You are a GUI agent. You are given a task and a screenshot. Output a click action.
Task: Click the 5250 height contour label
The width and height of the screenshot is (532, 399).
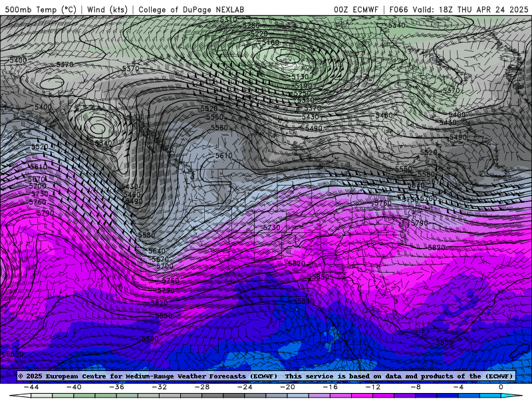[302, 93]
